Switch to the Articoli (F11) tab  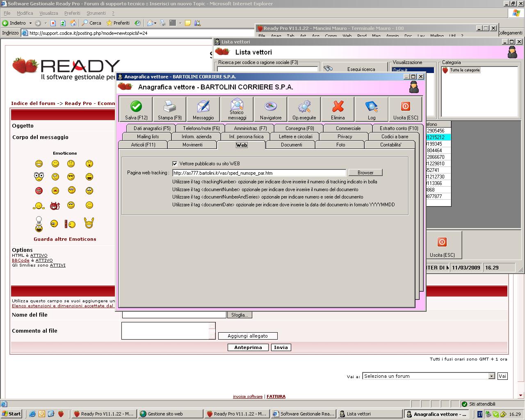coord(143,145)
